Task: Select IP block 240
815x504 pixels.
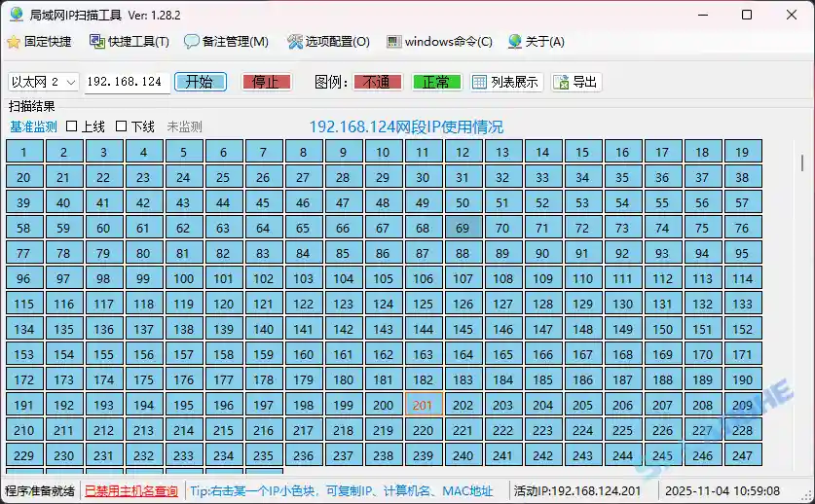Action: [x=463, y=455]
